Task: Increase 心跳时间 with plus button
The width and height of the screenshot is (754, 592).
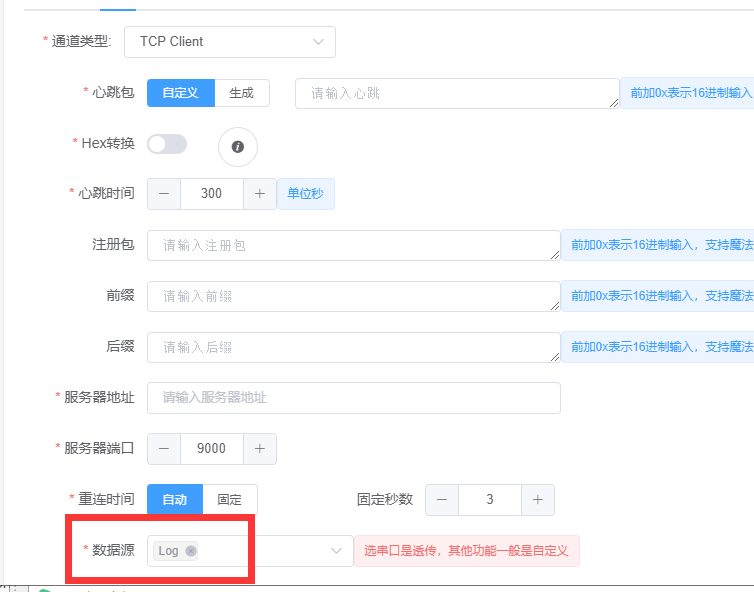Action: pyautogui.click(x=259, y=194)
